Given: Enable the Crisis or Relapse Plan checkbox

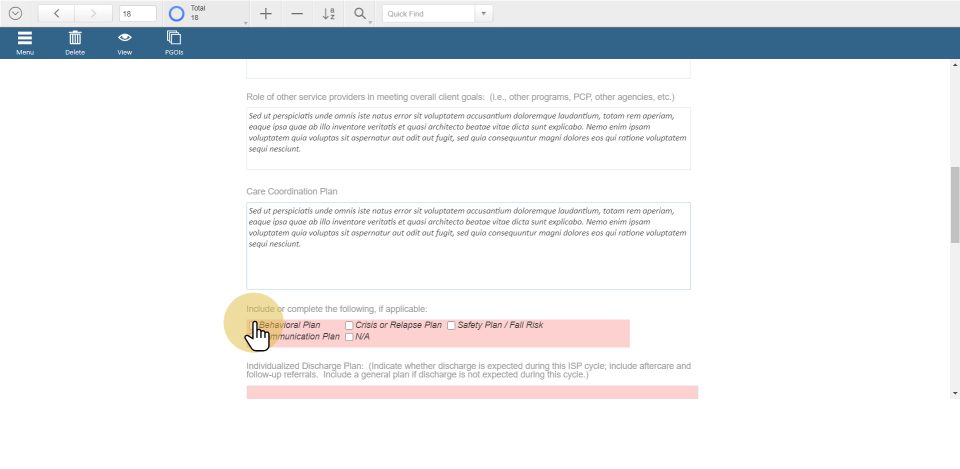Looking at the screenshot, I should (x=349, y=326).
